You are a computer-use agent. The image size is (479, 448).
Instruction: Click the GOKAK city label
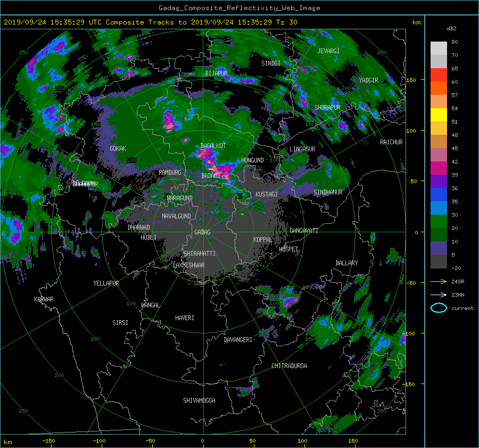118,149
